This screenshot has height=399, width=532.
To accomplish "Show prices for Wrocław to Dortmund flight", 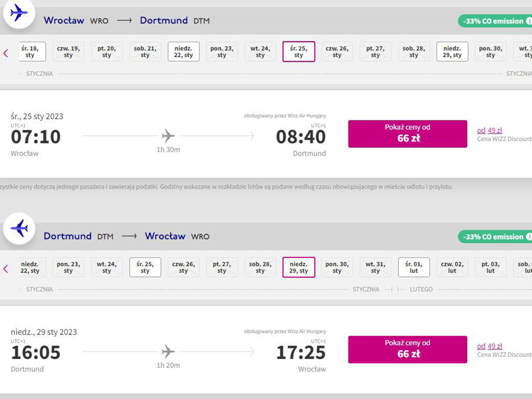I will (x=407, y=133).
